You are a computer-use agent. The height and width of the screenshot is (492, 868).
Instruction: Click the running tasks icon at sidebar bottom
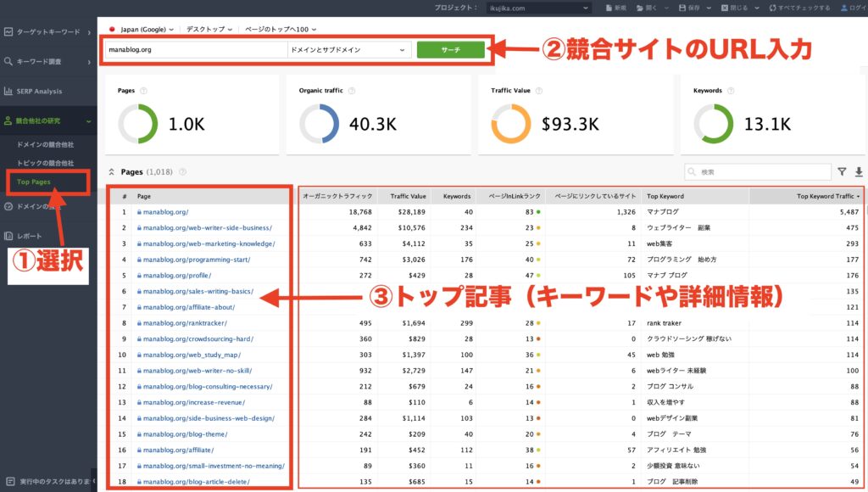click(9, 481)
